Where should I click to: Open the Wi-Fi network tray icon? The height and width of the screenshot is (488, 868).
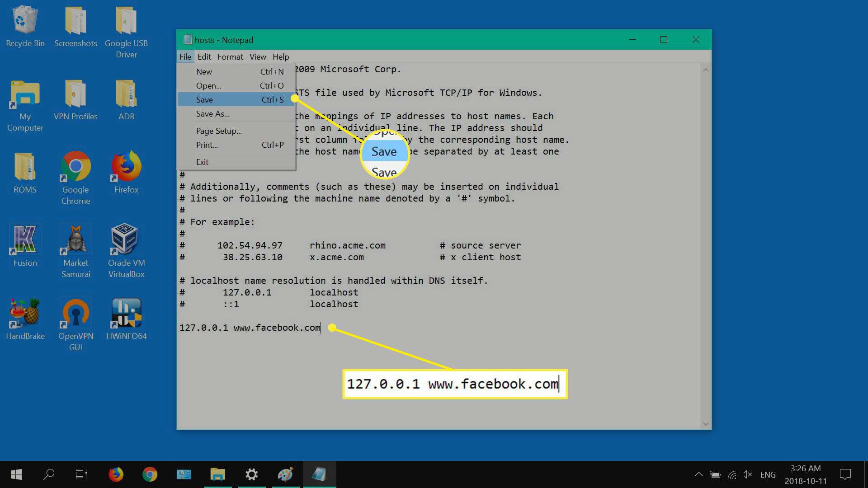(x=732, y=474)
